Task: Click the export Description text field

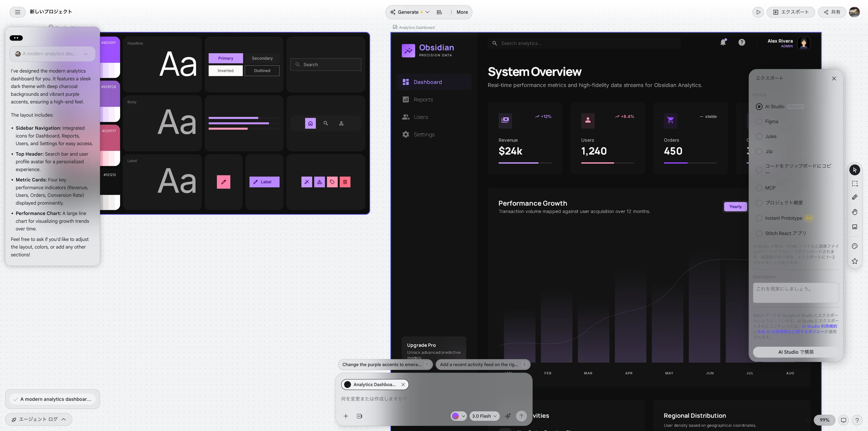Action: (796, 292)
